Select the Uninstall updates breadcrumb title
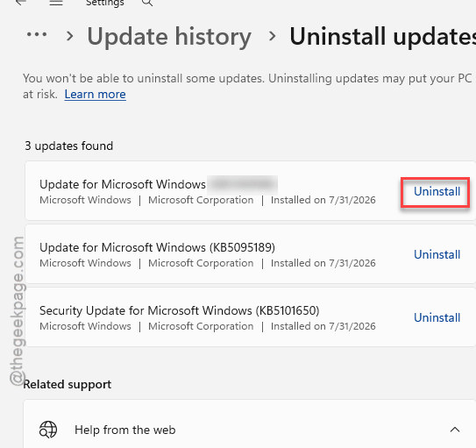The height and width of the screenshot is (448, 476). (x=382, y=37)
